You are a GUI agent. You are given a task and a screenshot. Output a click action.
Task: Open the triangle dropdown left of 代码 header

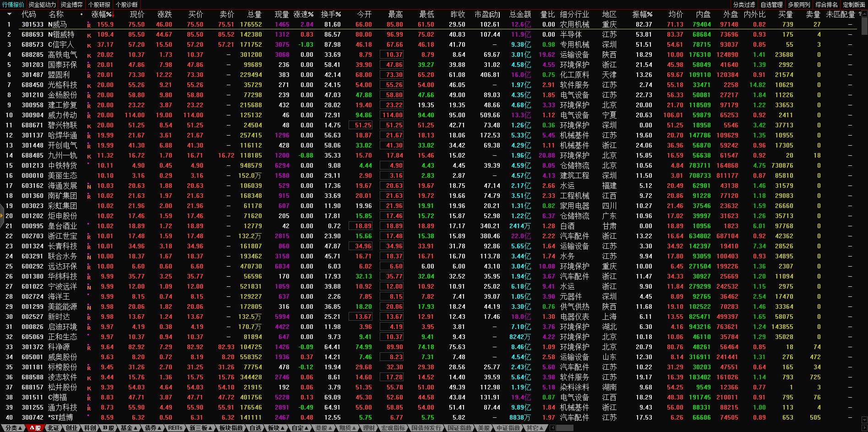point(9,14)
